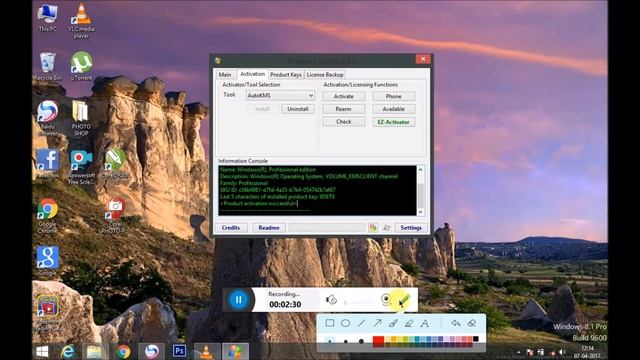Image resolution: width=640 pixels, height=360 pixels.
Task: Click the Available button
Action: coord(393,109)
